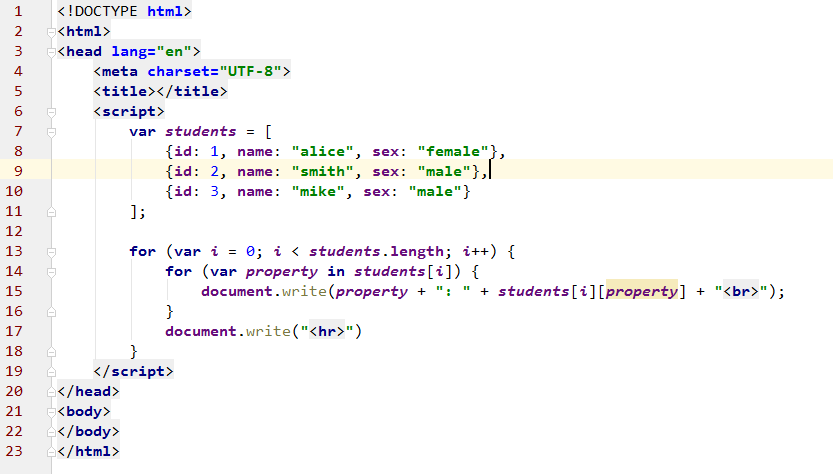The height and width of the screenshot is (474, 833).
Task: Click the highlighted property identifier on line 15
Action: [642, 291]
